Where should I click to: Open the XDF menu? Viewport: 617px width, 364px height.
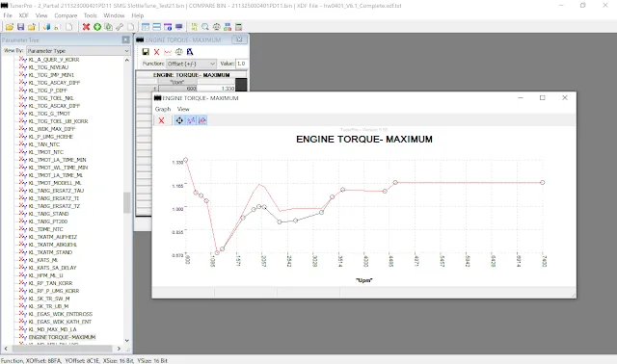pyautogui.click(x=23, y=15)
